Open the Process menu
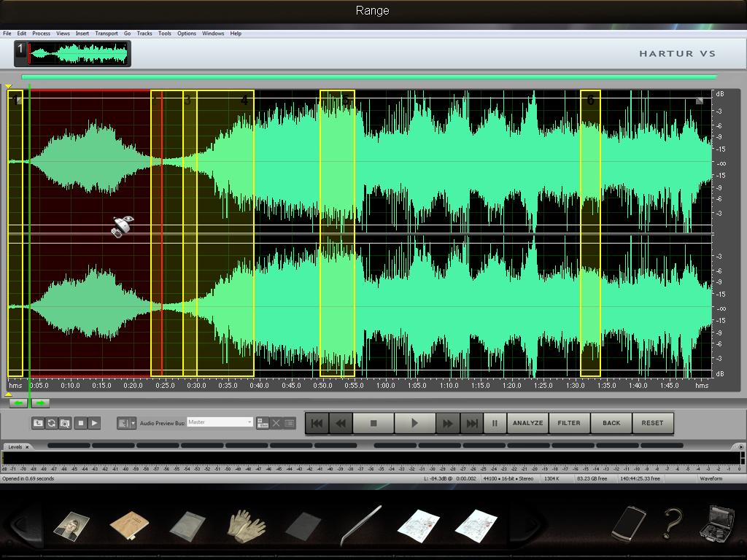The image size is (747, 560). click(41, 34)
